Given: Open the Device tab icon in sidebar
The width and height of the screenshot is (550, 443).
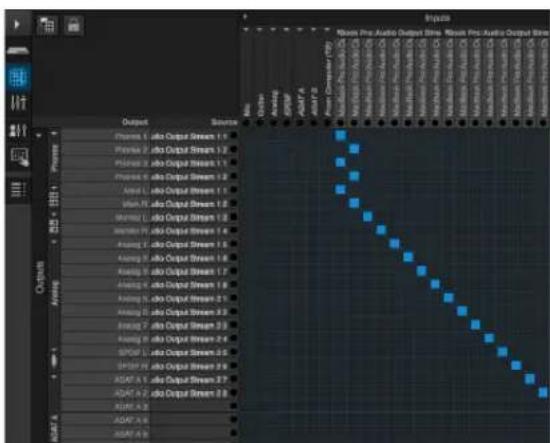Looking at the screenshot, I should point(18,51).
